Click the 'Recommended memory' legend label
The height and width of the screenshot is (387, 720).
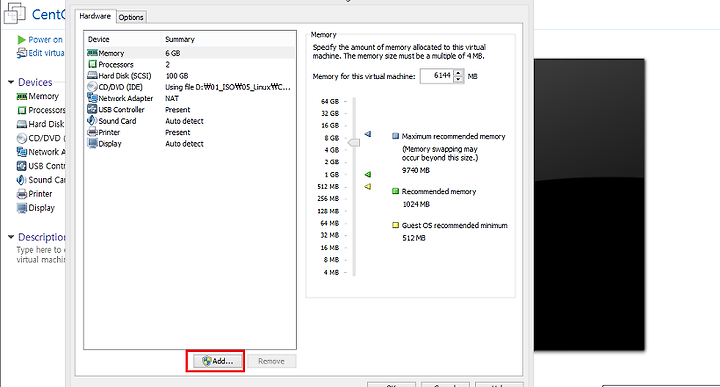point(439,191)
